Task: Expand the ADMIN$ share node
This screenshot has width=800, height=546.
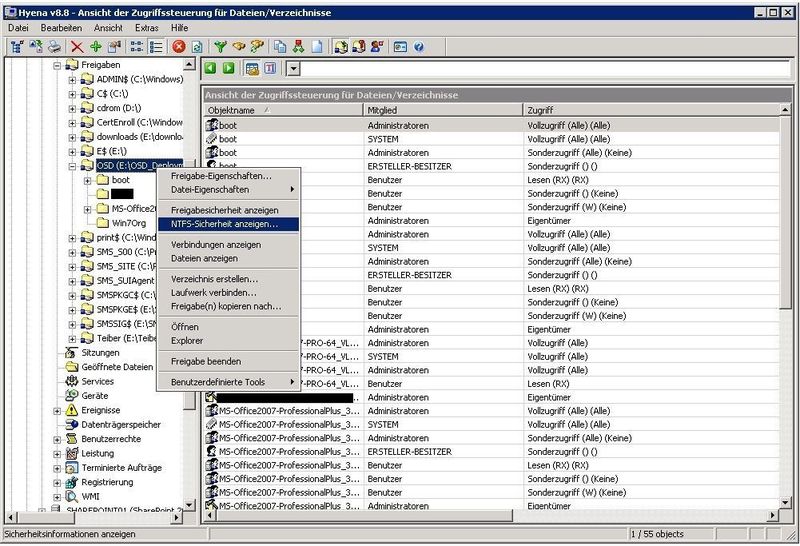Action: [72, 80]
